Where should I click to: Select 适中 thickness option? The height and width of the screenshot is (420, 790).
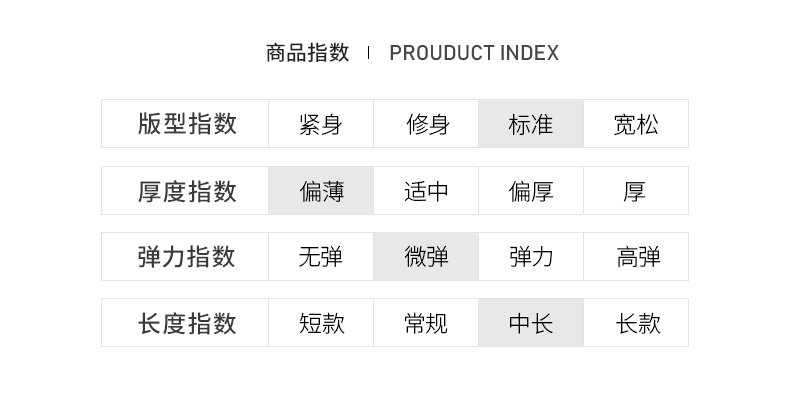point(426,191)
